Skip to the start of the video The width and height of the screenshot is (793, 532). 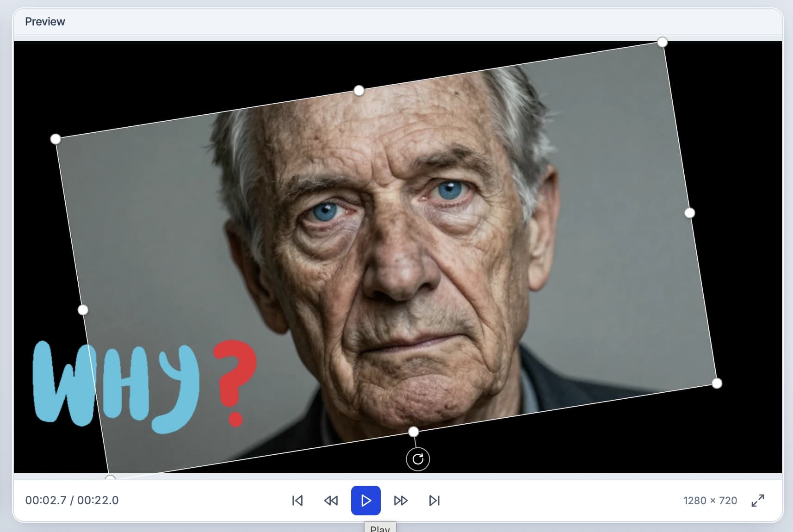297,501
